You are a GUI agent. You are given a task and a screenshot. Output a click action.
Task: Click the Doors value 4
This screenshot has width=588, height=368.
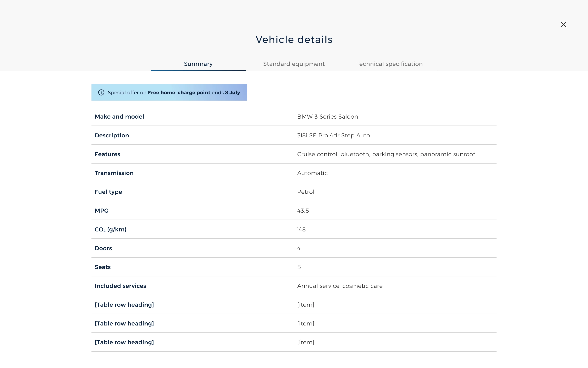[x=299, y=248]
